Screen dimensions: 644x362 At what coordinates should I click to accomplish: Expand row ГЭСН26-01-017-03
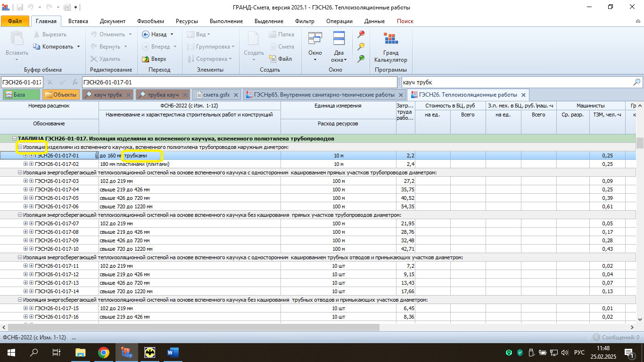click(x=25, y=181)
